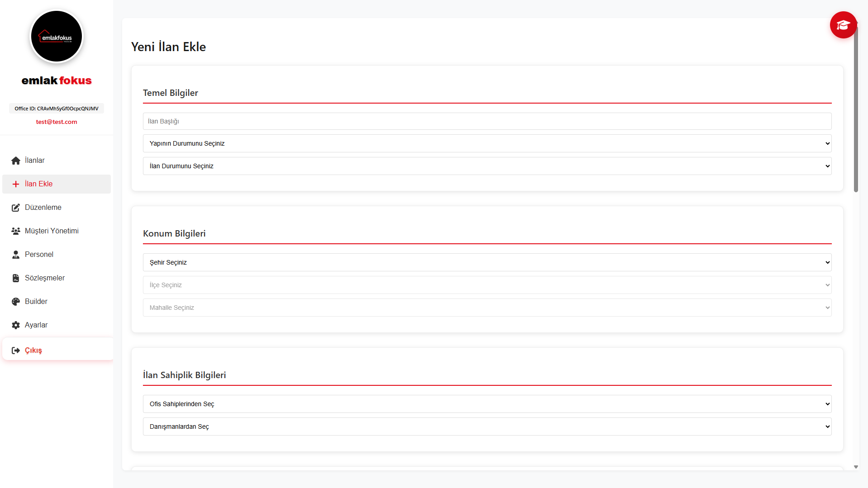Image resolution: width=868 pixels, height=488 pixels.
Task: Expand the İlan Durumunu Seçiniz dropdown
Action: (487, 166)
